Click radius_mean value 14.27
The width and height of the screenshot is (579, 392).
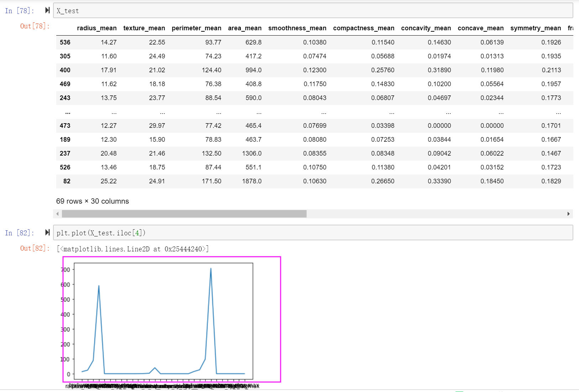(109, 42)
